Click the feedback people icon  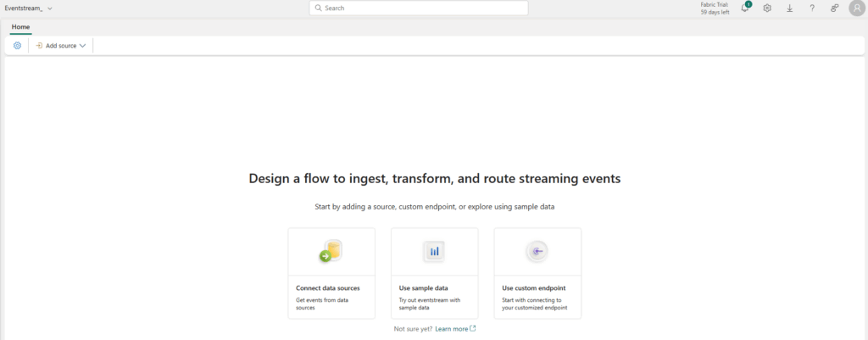(834, 8)
